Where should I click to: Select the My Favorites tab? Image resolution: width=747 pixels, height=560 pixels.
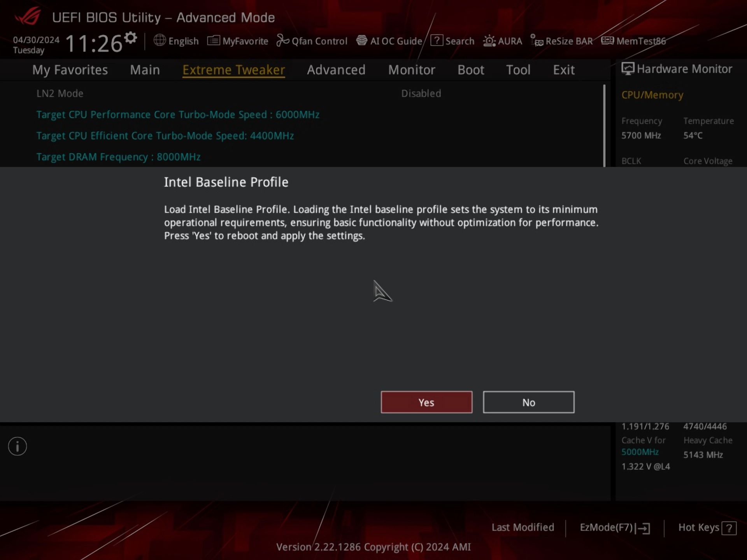click(x=70, y=70)
